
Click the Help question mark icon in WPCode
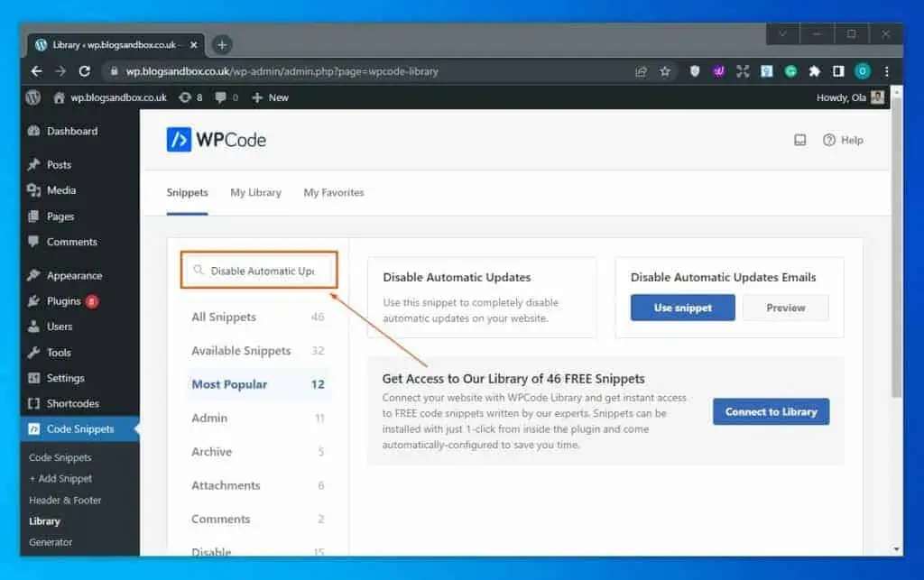point(829,140)
